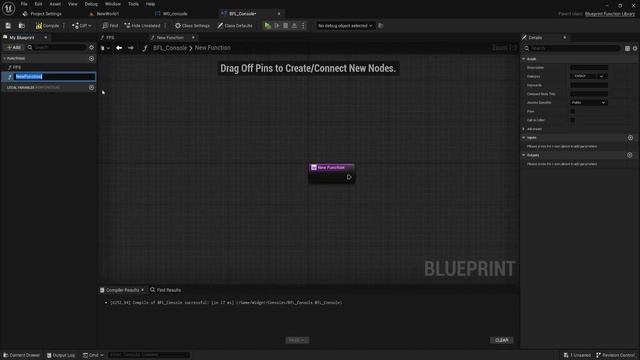Image resolution: width=640 pixels, height=360 pixels.
Task: Click the Add button in My Blueprint
Action: click(13, 47)
